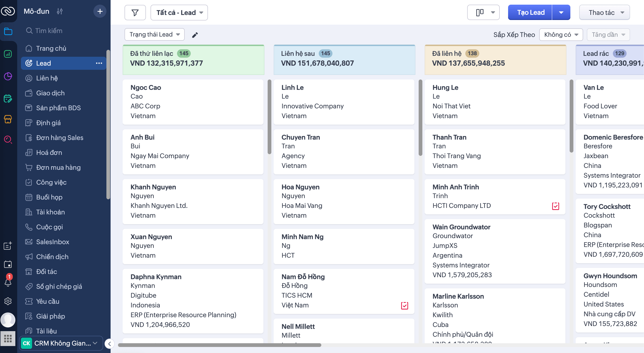644x353 pixels.
Task: Click the plus add-module button
Action: click(100, 11)
